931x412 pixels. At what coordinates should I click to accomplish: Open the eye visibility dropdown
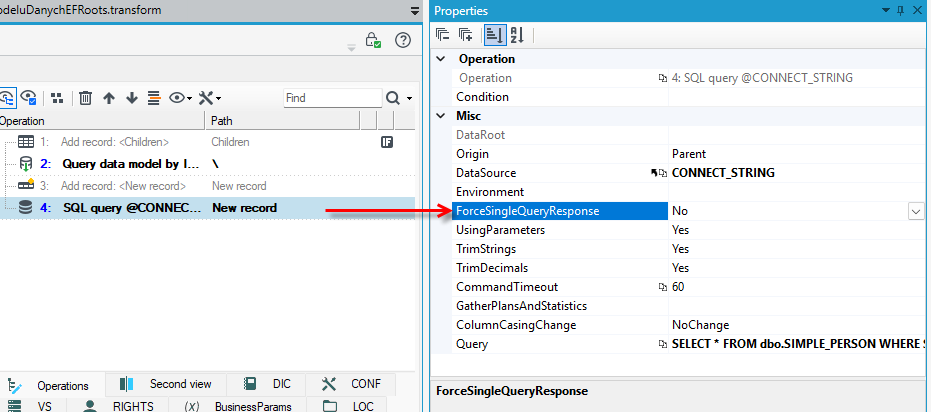180,98
